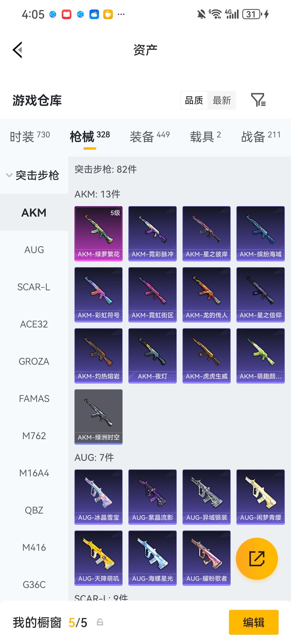This screenshot has width=291, height=644.
Task: Tap the back arrow icon
Action: [17, 50]
